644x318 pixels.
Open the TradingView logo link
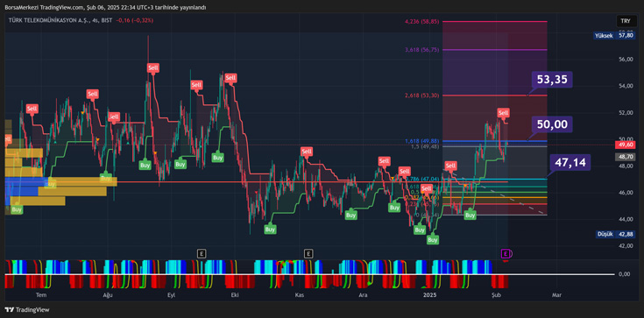pos(26,310)
